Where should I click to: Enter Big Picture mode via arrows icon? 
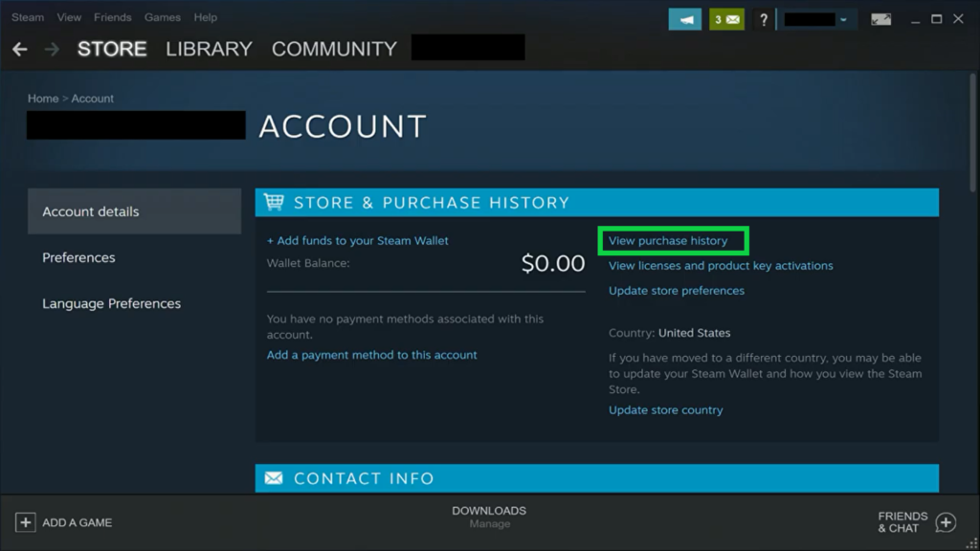point(880,19)
